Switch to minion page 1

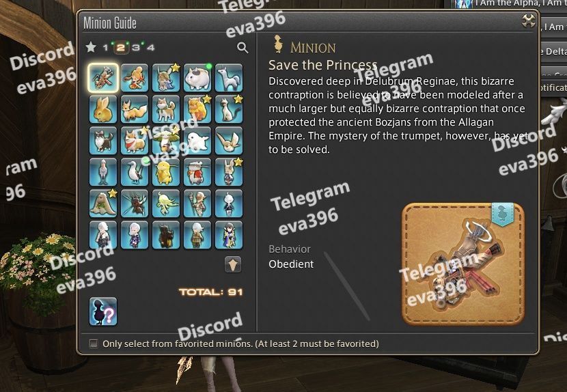(105, 47)
